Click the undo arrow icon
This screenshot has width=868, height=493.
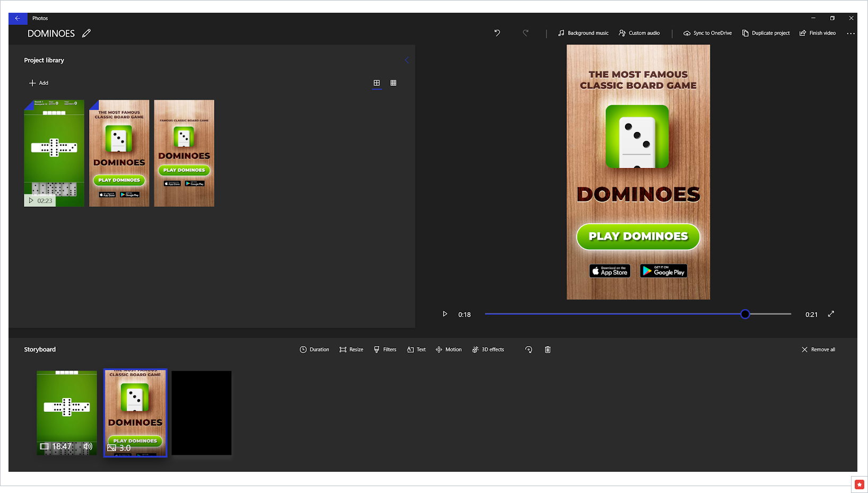497,33
